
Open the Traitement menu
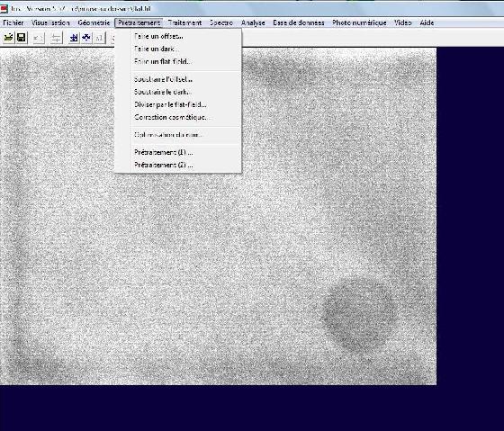tap(184, 22)
